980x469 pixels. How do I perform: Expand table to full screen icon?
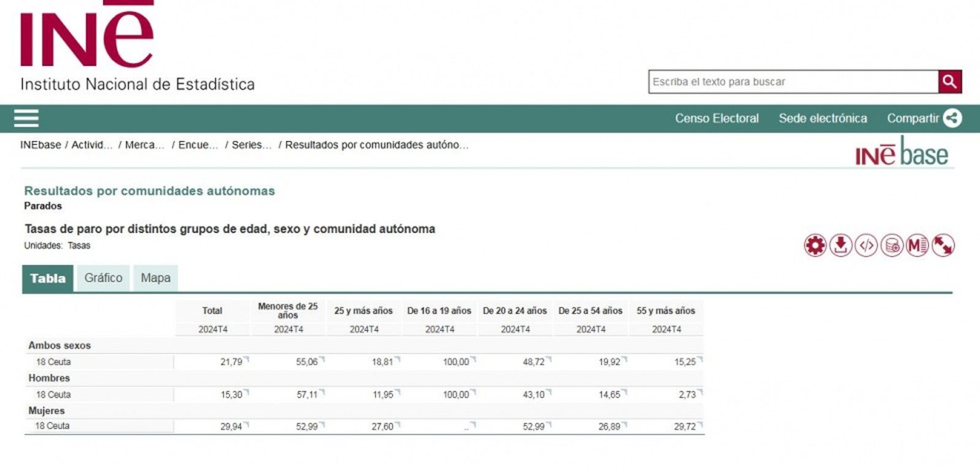(x=943, y=246)
